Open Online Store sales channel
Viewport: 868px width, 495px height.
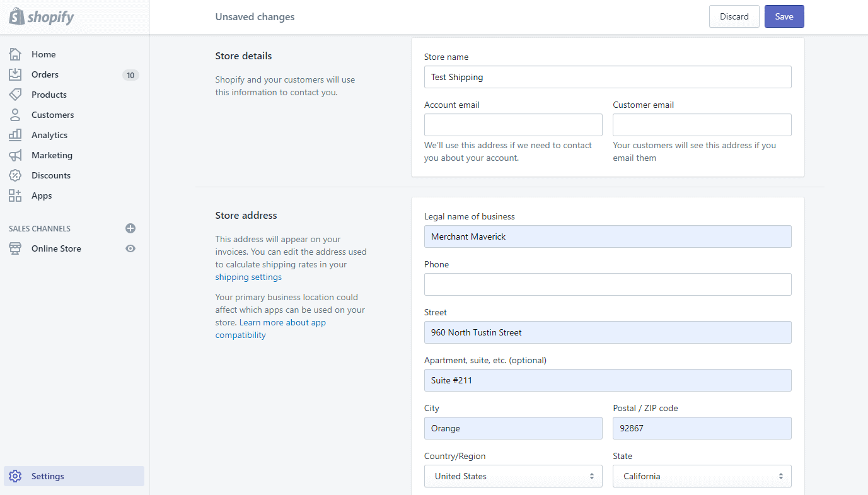point(56,248)
